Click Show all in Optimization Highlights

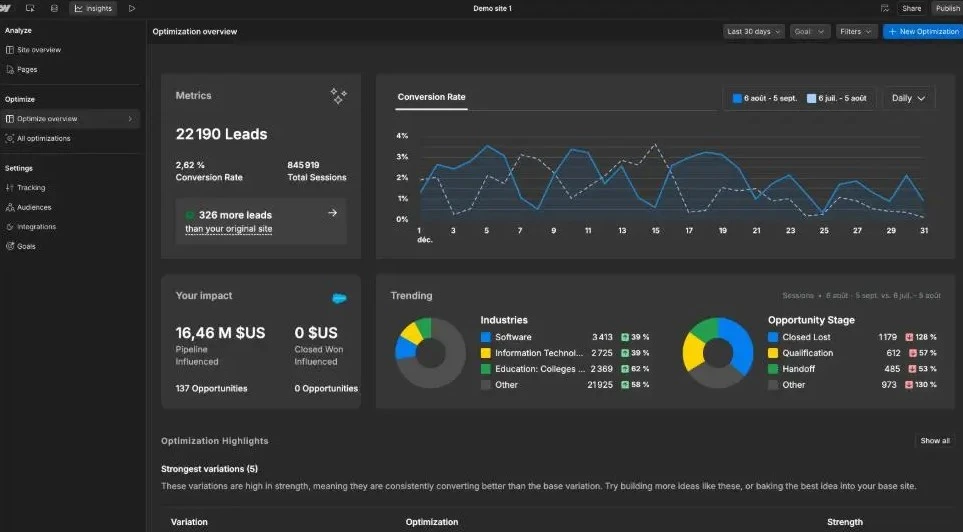(935, 441)
